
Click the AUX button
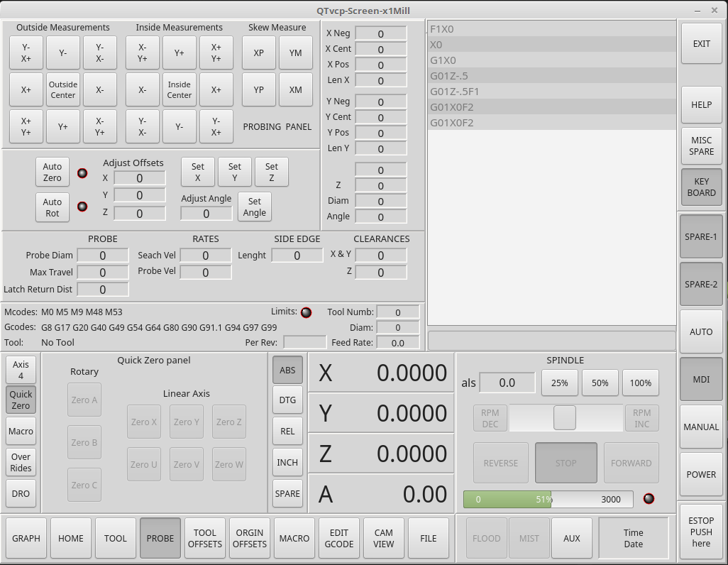click(571, 539)
